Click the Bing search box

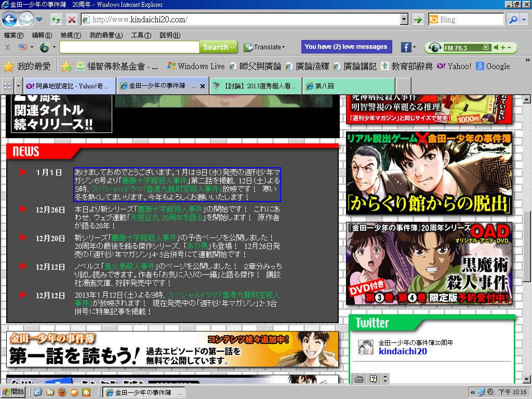click(x=466, y=19)
